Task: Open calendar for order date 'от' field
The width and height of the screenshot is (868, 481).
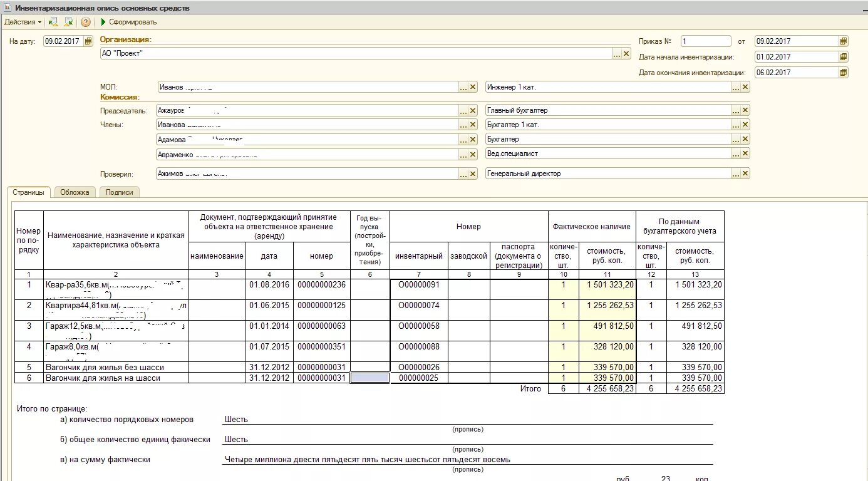Action: tap(844, 41)
